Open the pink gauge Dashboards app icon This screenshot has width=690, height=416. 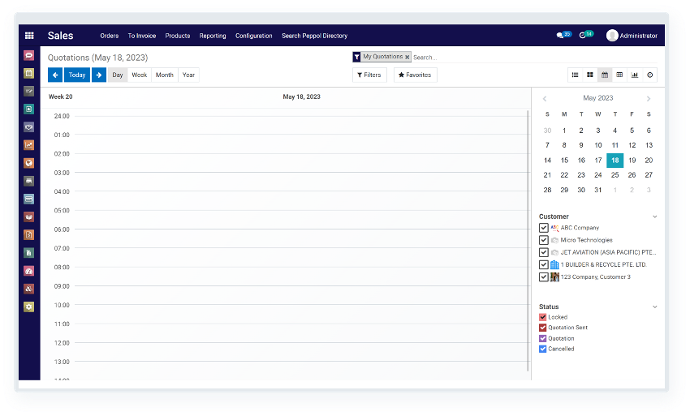[29, 271]
